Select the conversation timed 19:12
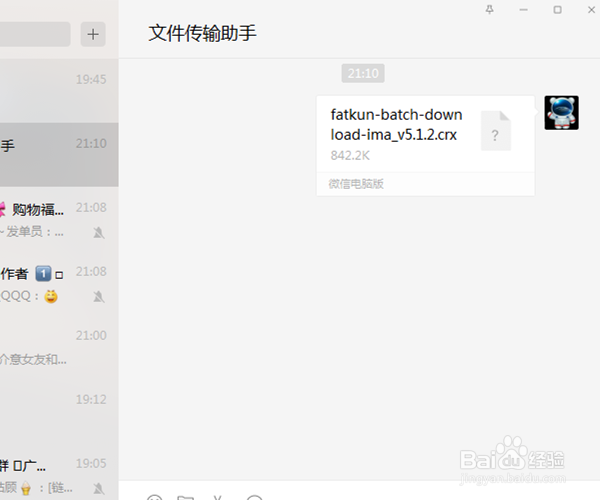The height and width of the screenshot is (500, 600). [59, 411]
